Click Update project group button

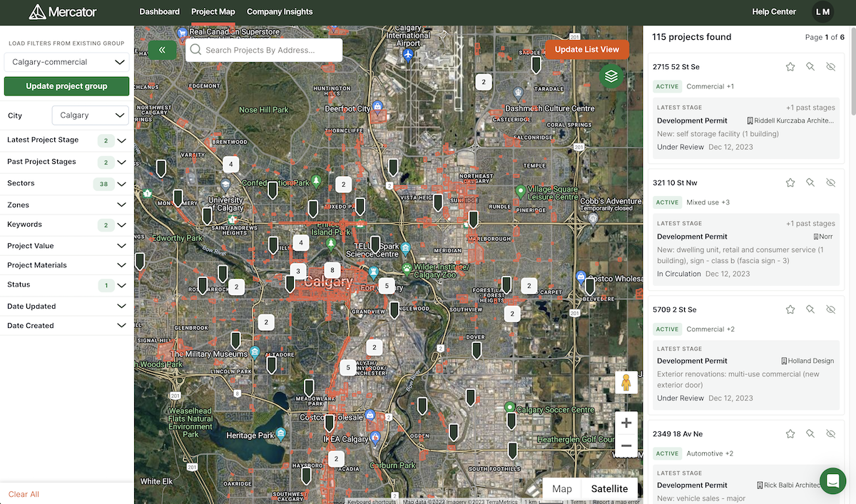pyautogui.click(x=66, y=86)
